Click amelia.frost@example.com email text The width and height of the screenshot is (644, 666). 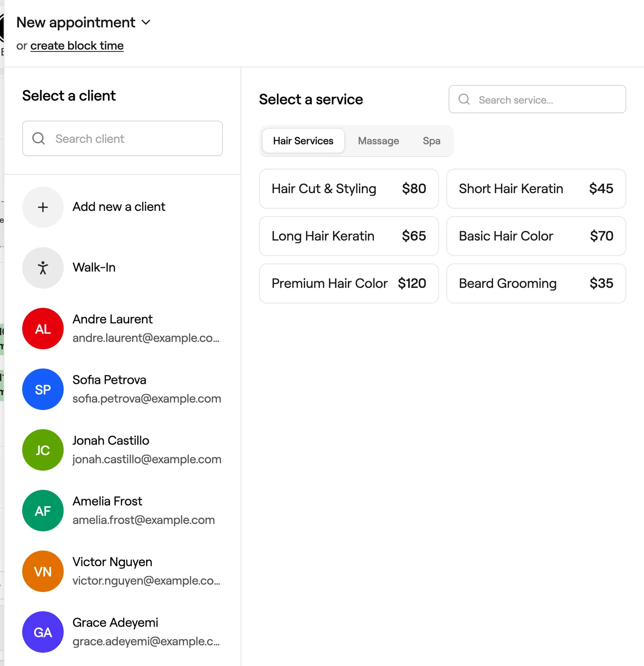click(x=144, y=520)
